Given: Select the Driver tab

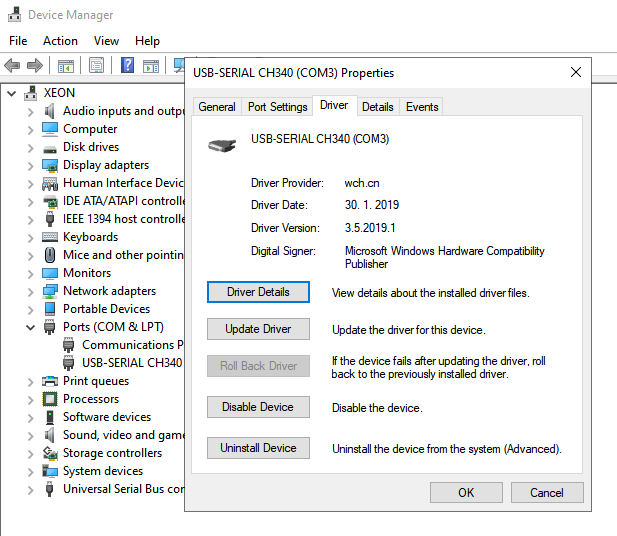Looking at the screenshot, I should point(334,105).
